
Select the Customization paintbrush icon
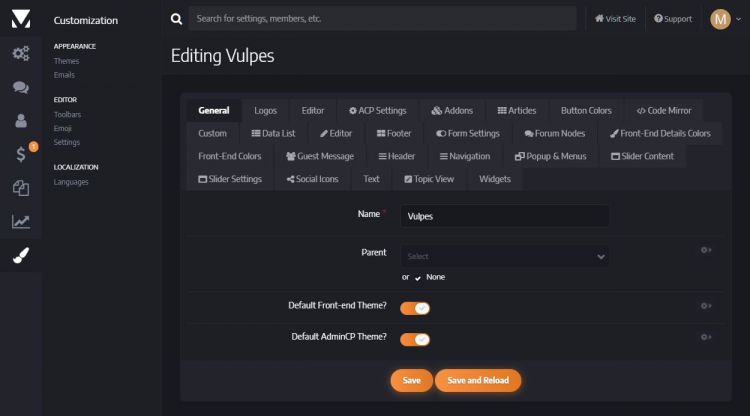tap(20, 256)
